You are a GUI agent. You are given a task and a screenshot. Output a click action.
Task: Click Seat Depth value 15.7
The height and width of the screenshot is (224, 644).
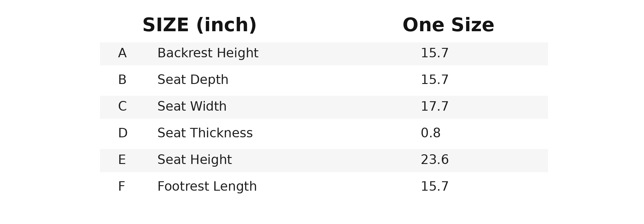point(435,80)
